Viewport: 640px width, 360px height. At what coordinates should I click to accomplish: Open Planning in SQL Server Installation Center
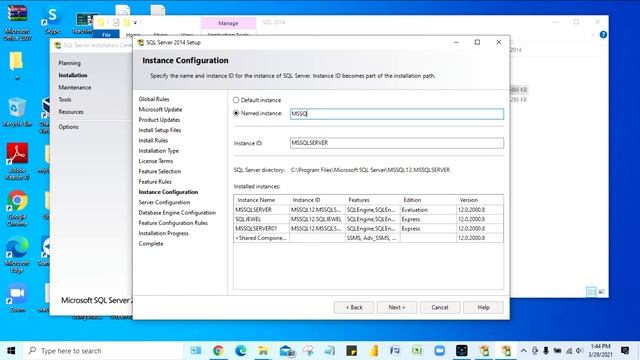(69, 63)
